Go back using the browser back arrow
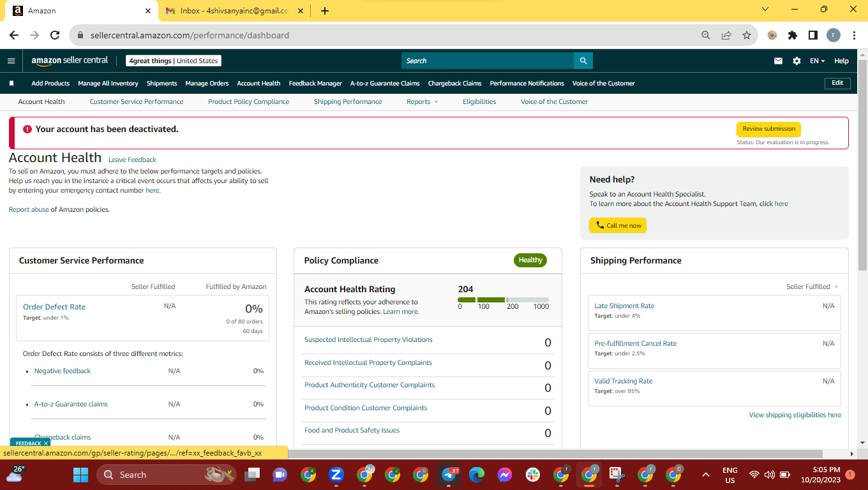 pos(14,35)
